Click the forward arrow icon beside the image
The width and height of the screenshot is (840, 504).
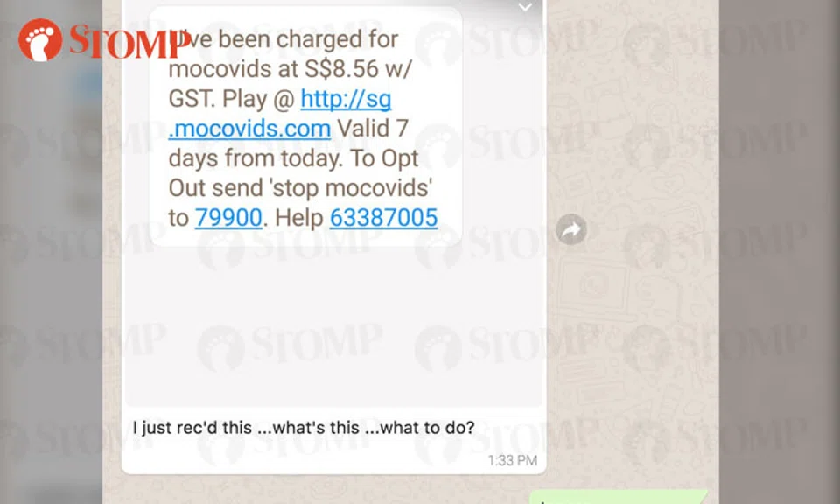(571, 230)
